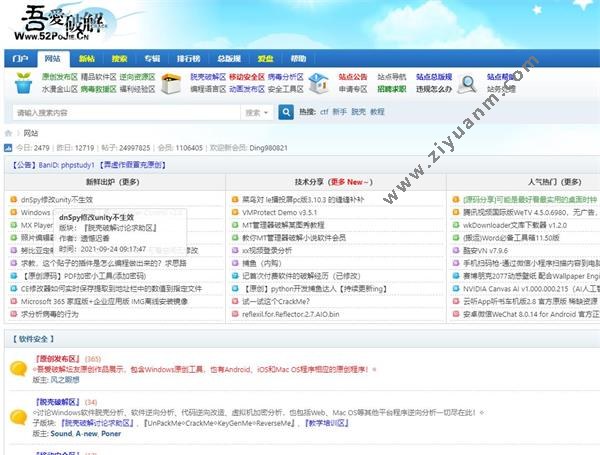Open the 专辑 navigation tab
Image resolution: width=600 pixels, height=455 pixels.
coord(152,59)
